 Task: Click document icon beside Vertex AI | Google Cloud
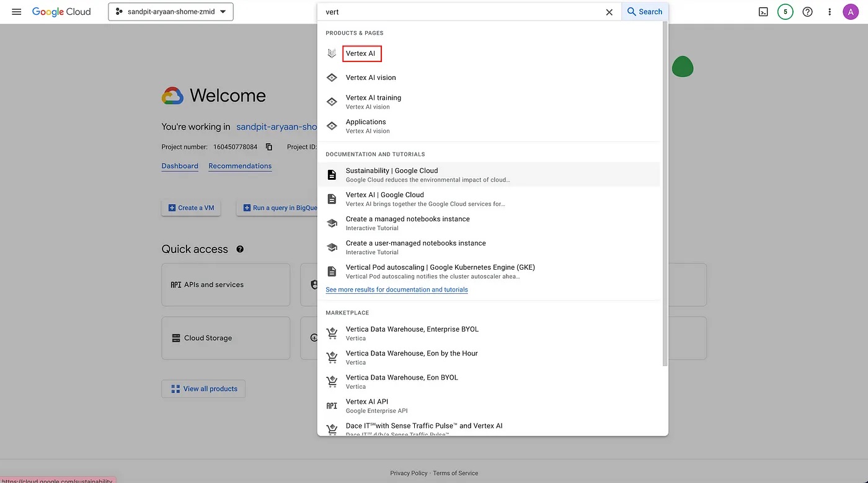click(332, 199)
